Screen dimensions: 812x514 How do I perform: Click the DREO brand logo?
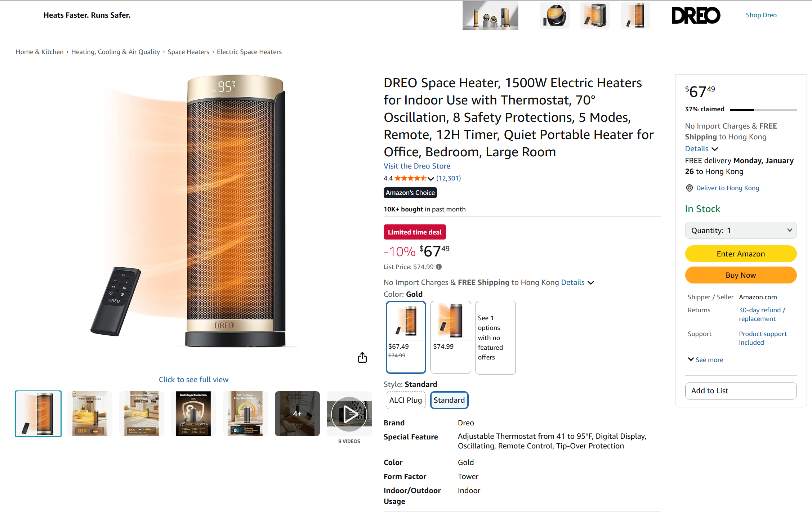coord(696,15)
